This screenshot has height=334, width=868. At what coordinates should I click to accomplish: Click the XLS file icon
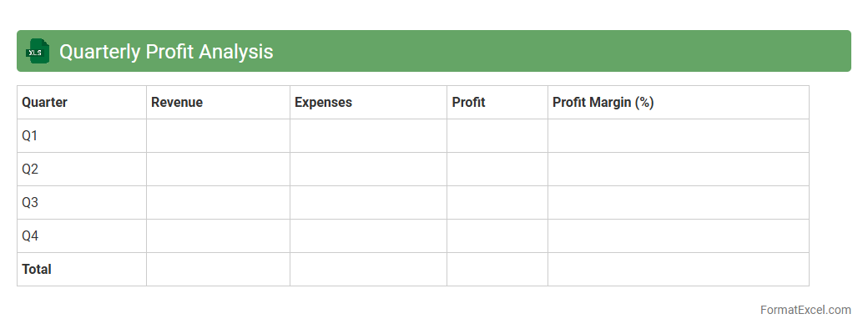(x=38, y=51)
